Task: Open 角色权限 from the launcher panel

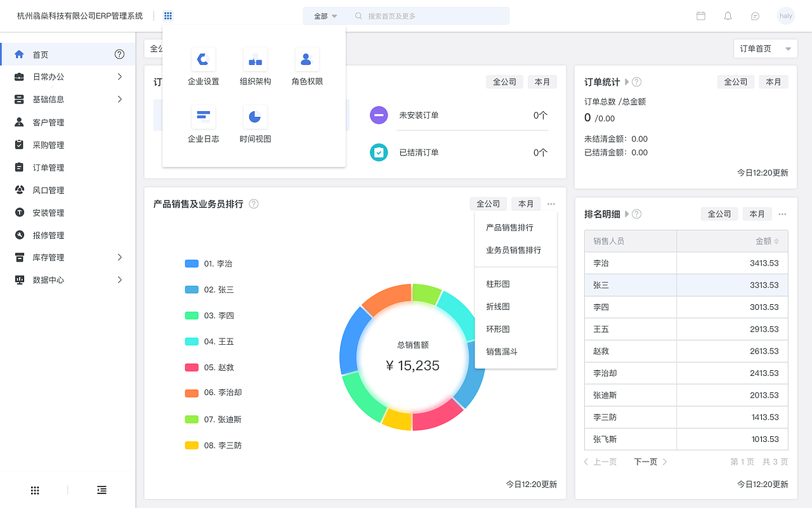Action: (306, 66)
